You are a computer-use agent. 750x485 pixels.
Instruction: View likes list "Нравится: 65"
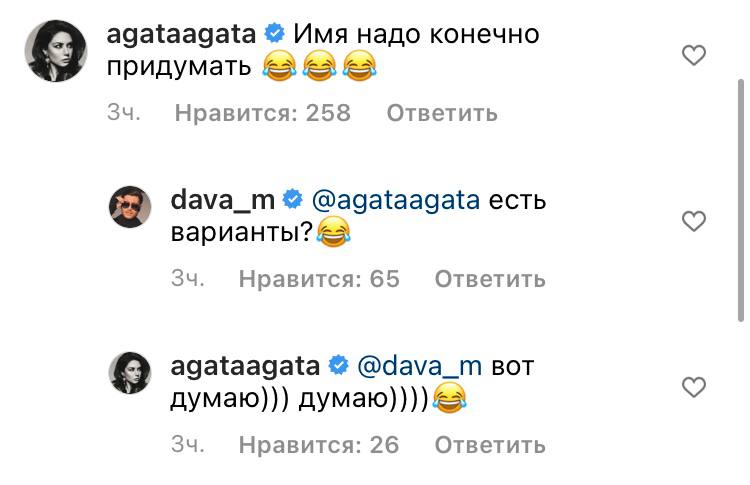coord(319,279)
